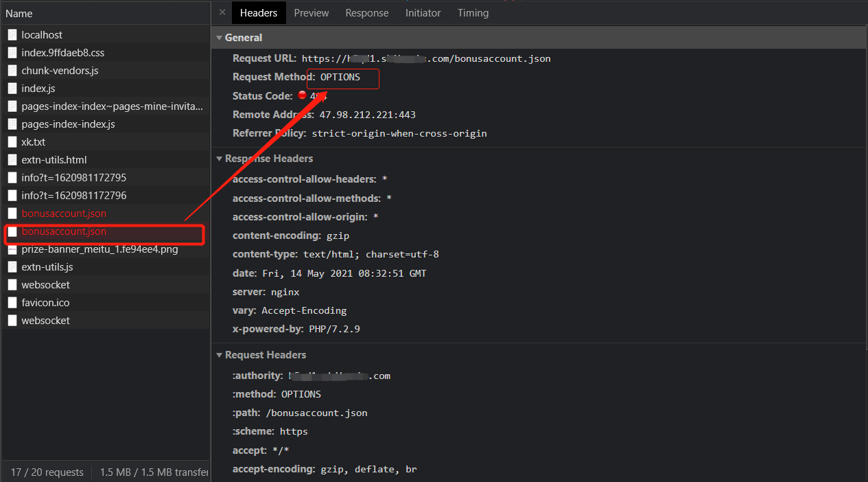Screen dimensions: 868x482
Task: Click file icon beside info?t=1620981172796
Action: coord(12,196)
